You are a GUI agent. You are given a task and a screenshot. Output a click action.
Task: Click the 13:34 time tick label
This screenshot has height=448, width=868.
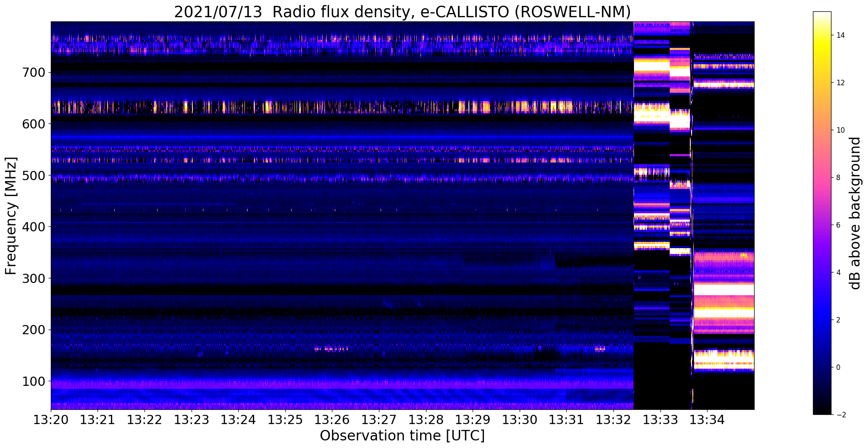[x=707, y=419]
